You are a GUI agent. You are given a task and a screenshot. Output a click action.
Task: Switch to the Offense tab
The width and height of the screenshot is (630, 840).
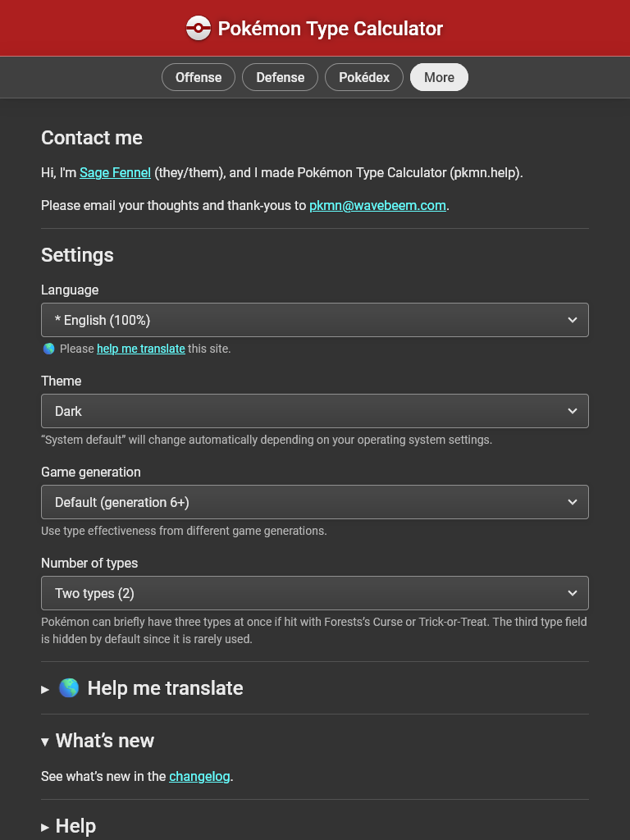tap(199, 77)
